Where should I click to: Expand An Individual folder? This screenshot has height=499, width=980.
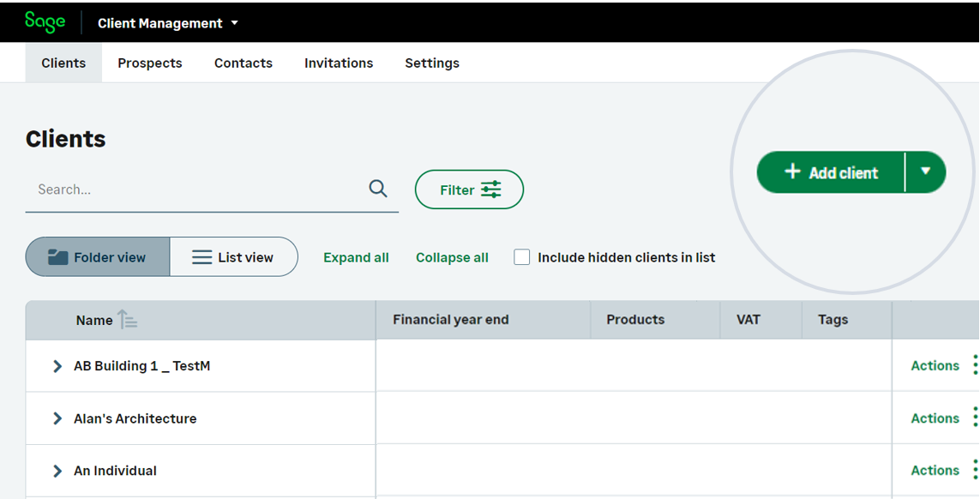[x=57, y=471]
